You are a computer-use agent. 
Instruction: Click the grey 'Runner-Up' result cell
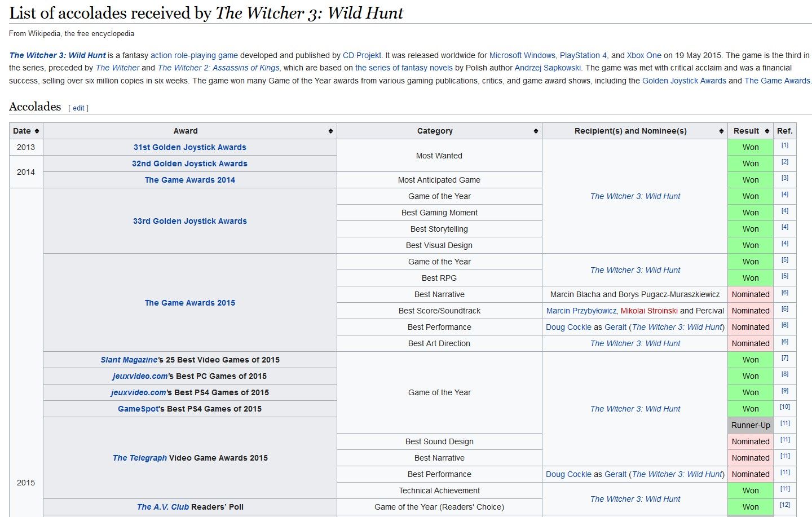(x=751, y=425)
